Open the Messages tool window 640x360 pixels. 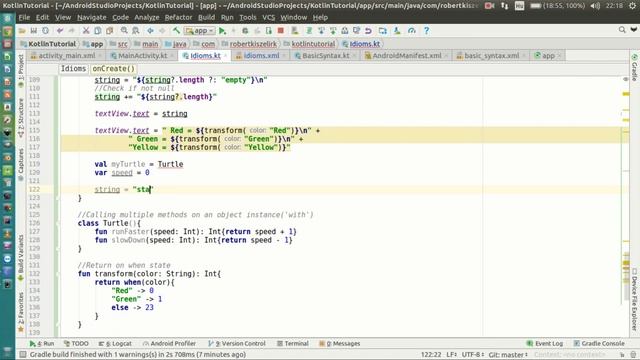tap(340, 344)
